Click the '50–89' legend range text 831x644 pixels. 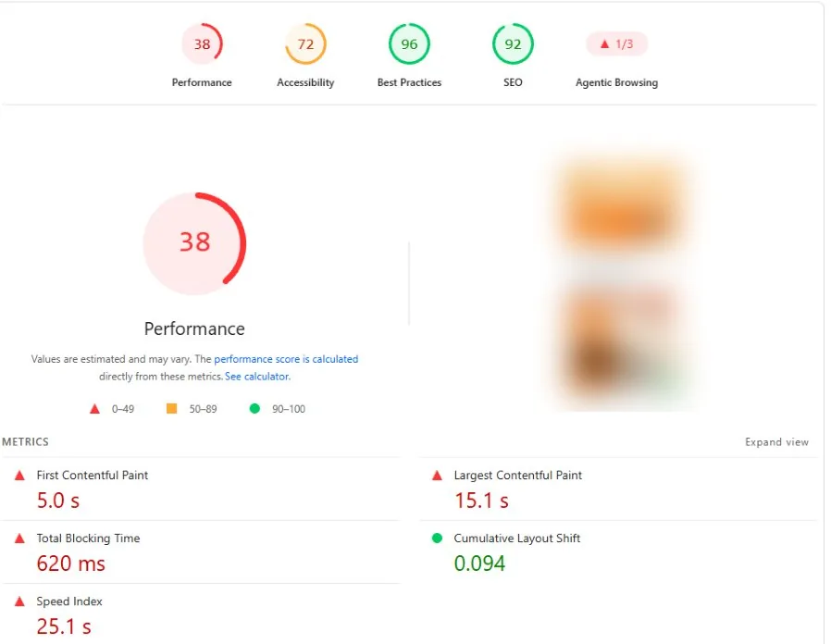pos(203,409)
